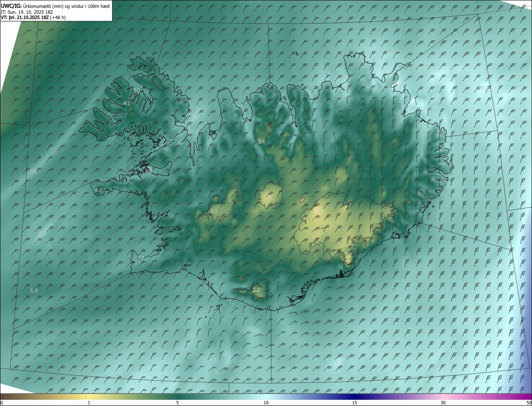Click the 9.4 value label south of Iceland

pyautogui.click(x=339, y=362)
